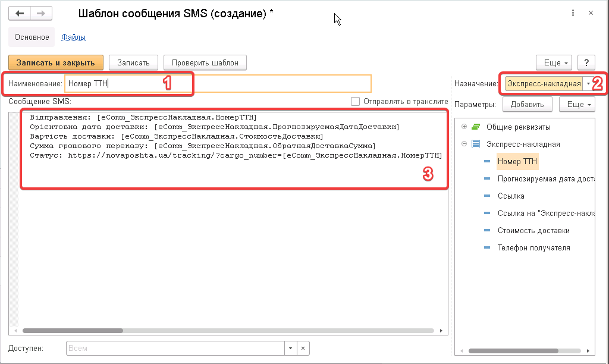Open the Назначение dropdown list

[x=588, y=84]
